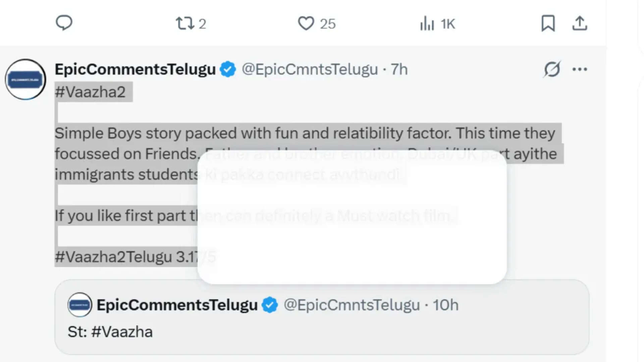Click @EpicCmntsTelugu handle in quoted tweet
644x362 pixels.
[x=352, y=305]
